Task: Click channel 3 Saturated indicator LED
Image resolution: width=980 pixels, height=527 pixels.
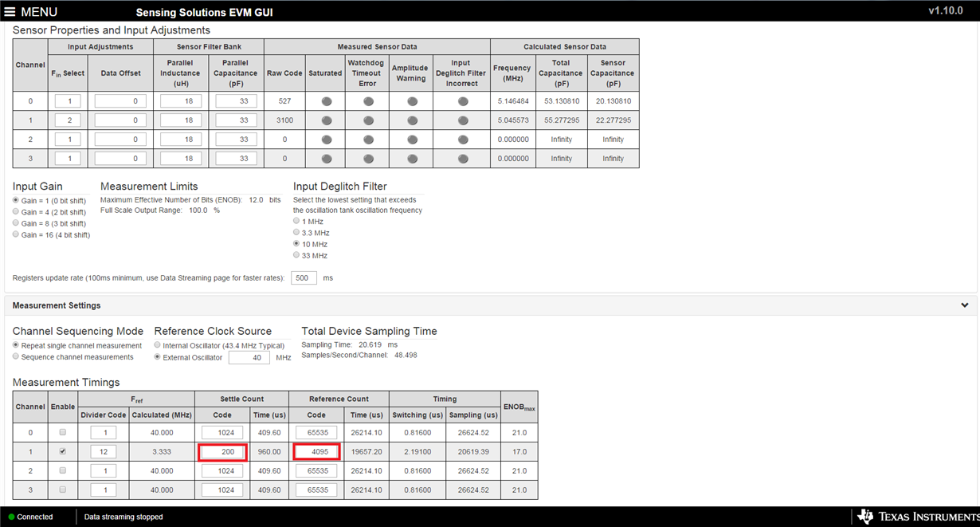Action: 327,159
